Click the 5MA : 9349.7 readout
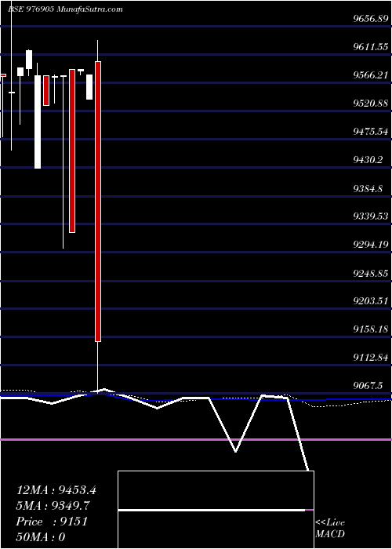 (53, 506)
